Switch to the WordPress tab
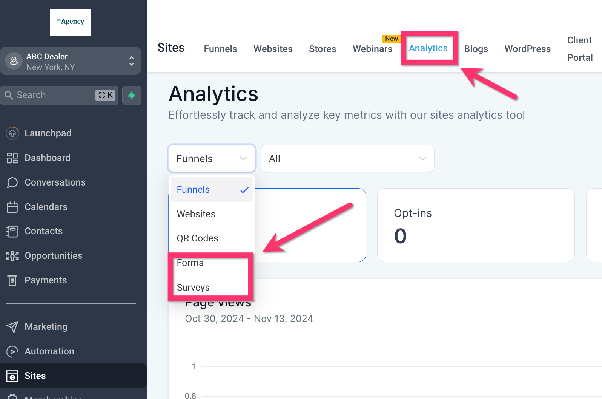The height and width of the screenshot is (399, 602). (x=528, y=49)
